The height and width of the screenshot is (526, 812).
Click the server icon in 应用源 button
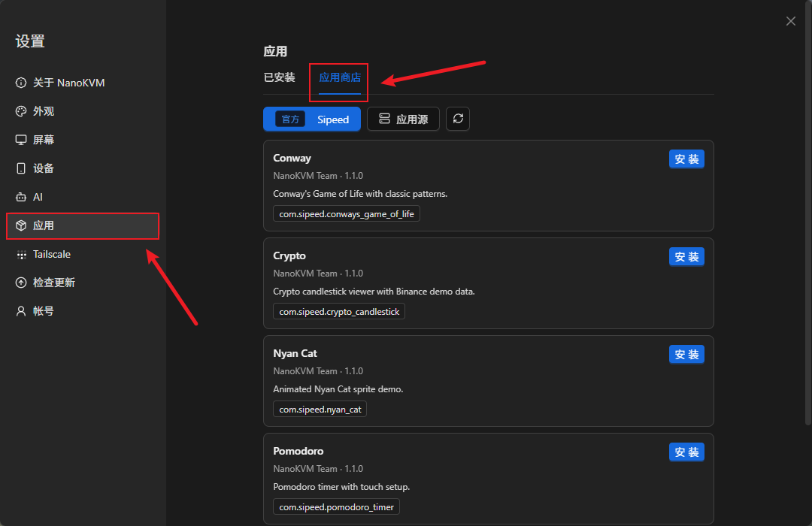click(384, 119)
